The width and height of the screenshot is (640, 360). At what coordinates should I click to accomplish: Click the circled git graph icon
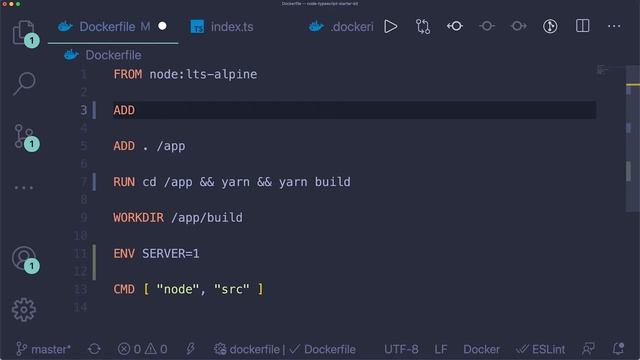coord(550,26)
